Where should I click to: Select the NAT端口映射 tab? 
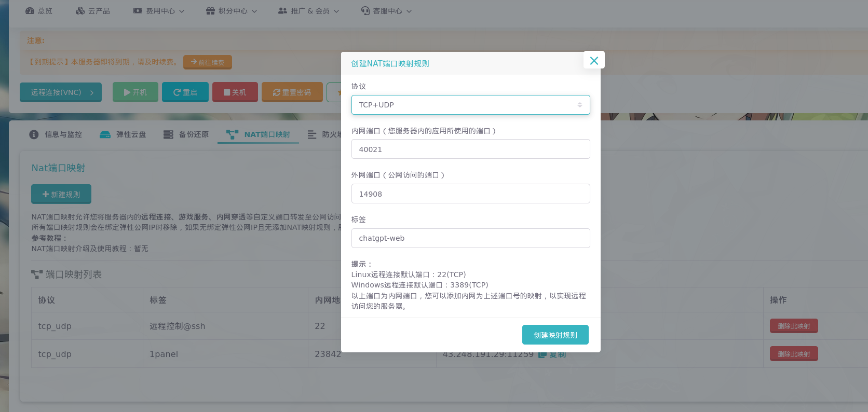click(x=259, y=134)
